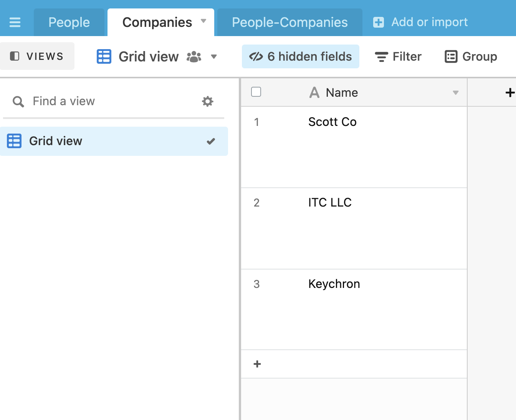Open the Filter options
516x420 pixels.
coord(398,56)
